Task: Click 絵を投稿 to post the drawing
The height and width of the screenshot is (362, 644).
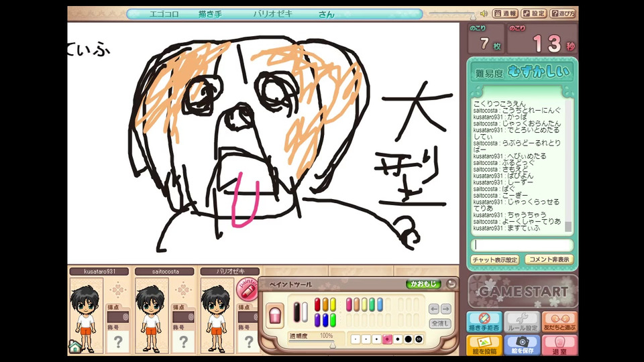Action: click(484, 345)
